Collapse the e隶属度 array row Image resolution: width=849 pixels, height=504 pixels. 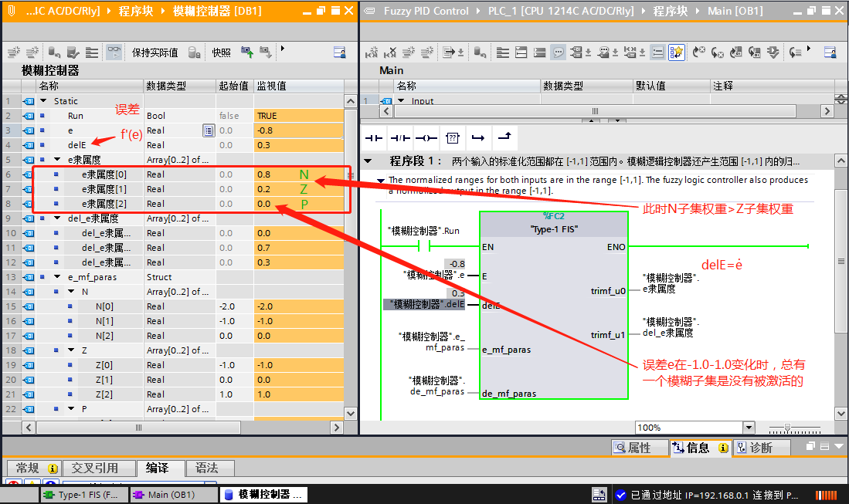57,160
